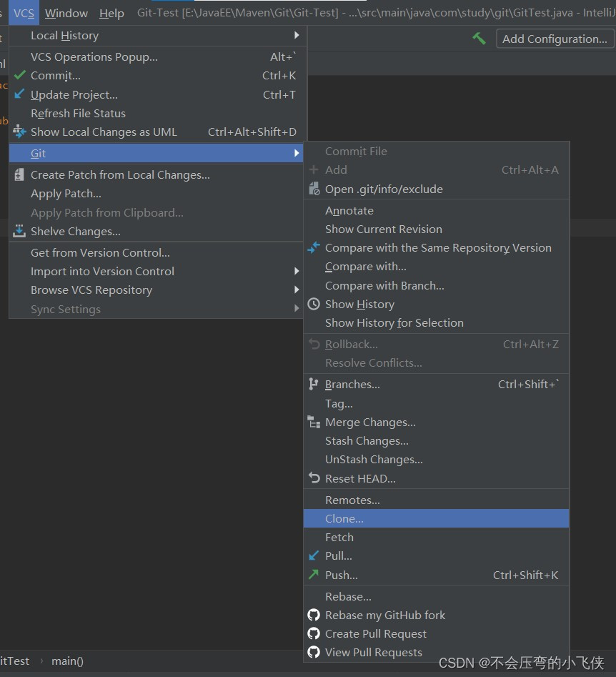616x677 pixels.
Task: Click the Reset HEAD undo icon
Action: (314, 478)
